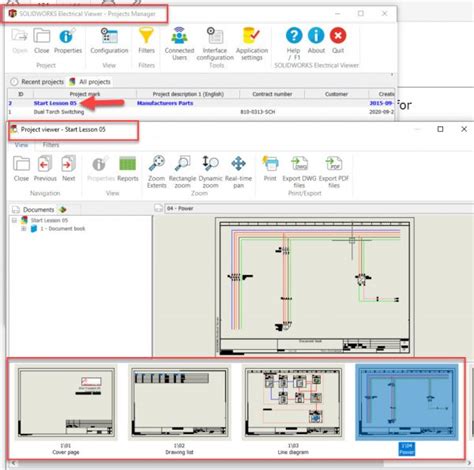This screenshot has width=474, height=470.
Task: Go to Previous document
Action: click(x=45, y=169)
